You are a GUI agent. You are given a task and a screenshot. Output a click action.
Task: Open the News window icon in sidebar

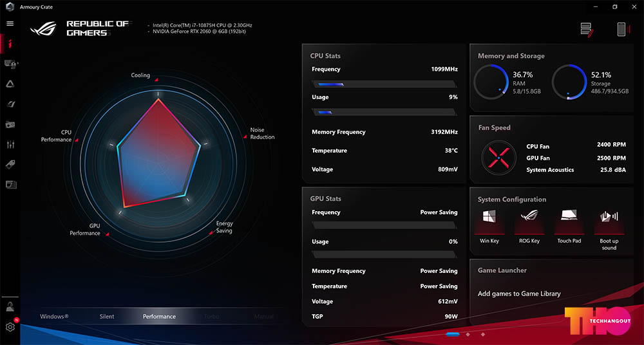[x=11, y=185]
